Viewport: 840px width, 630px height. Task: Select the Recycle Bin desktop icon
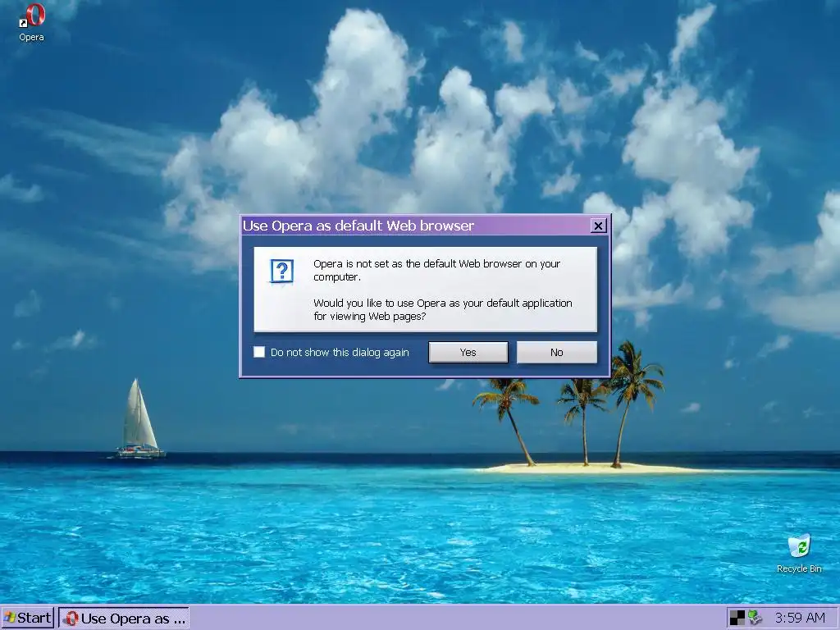[799, 553]
